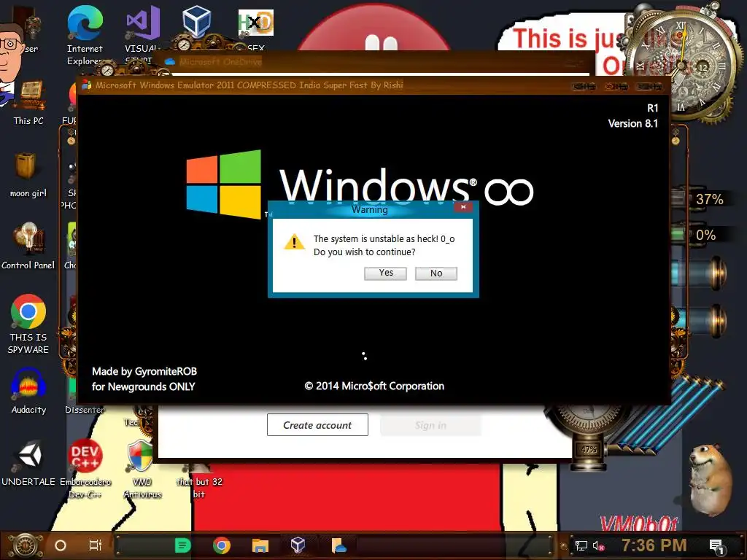Close the Warning dialog
The image size is (747, 560).
click(463, 207)
